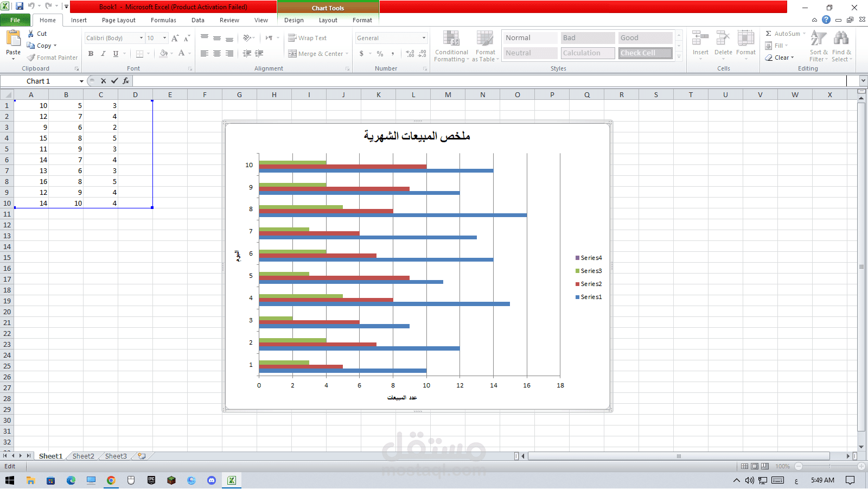The height and width of the screenshot is (489, 868).
Task: Open Excel Help question mark icon
Action: pyautogui.click(x=826, y=20)
